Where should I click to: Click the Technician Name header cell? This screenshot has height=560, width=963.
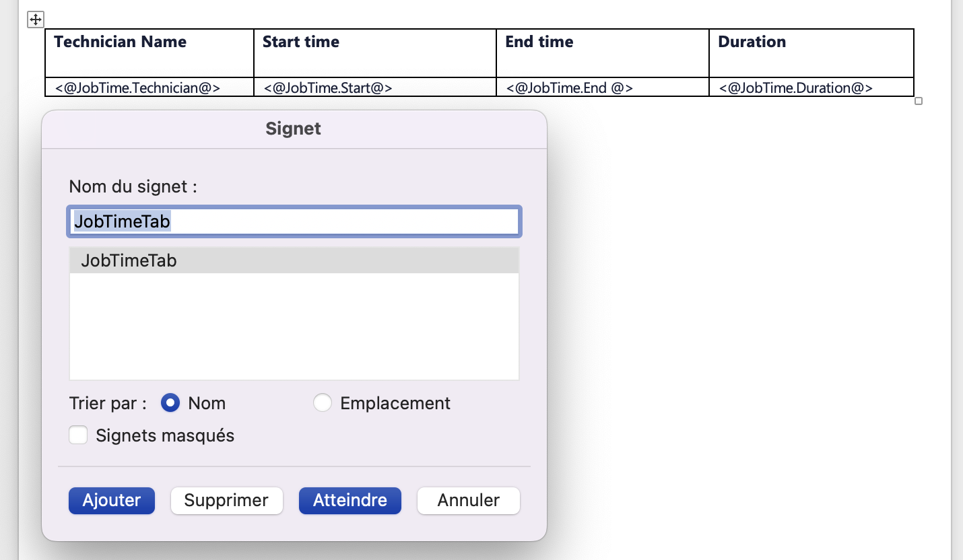[x=150, y=53]
